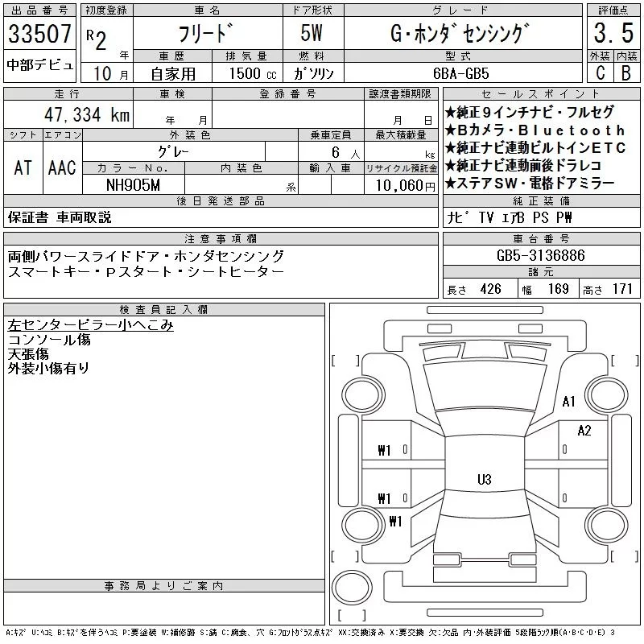This screenshot has height=644, width=644.
Task: Select equipment line ナビ TV エアB PS PW
Action: (510, 217)
